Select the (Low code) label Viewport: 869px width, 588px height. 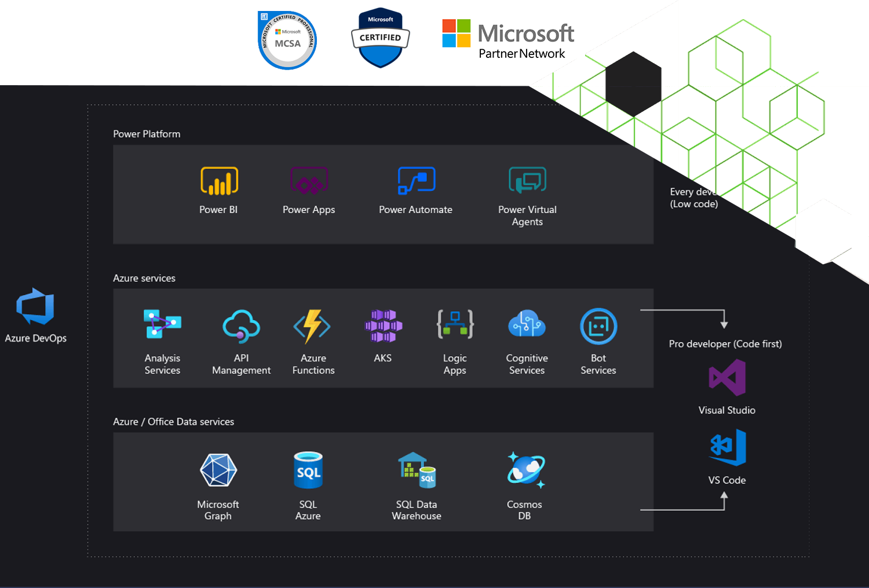694,204
